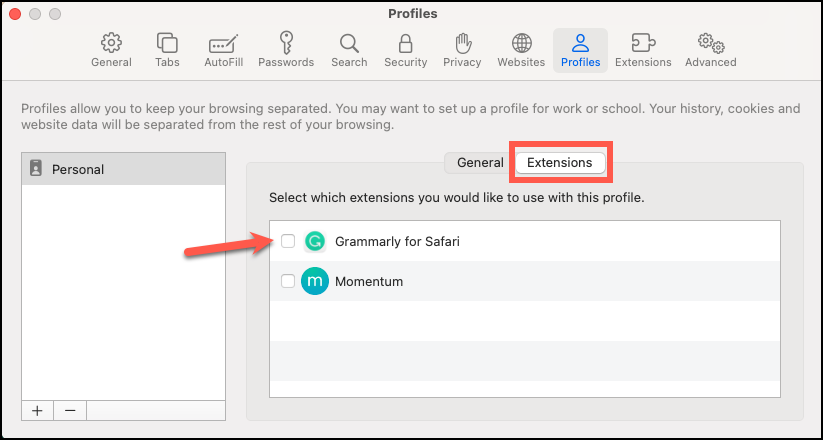Viewport: 823px width, 440px height.
Task: Open the Advanced gears preferences
Action: [710, 50]
